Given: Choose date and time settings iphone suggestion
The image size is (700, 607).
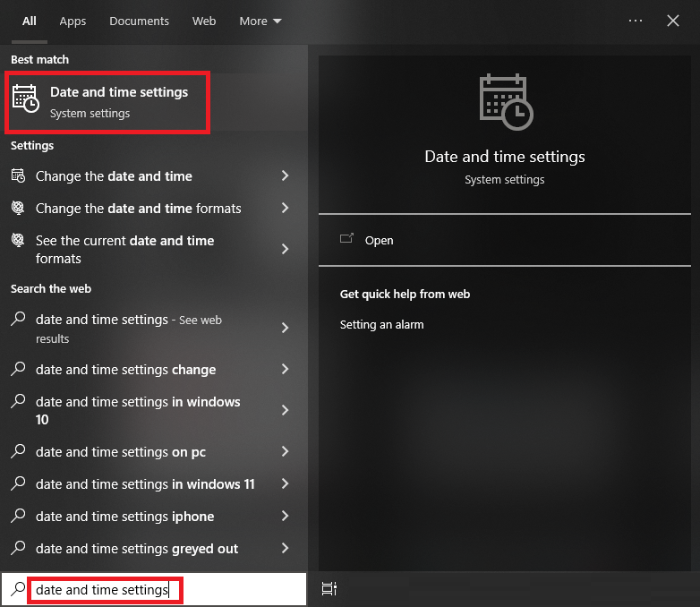Looking at the screenshot, I should (154, 516).
